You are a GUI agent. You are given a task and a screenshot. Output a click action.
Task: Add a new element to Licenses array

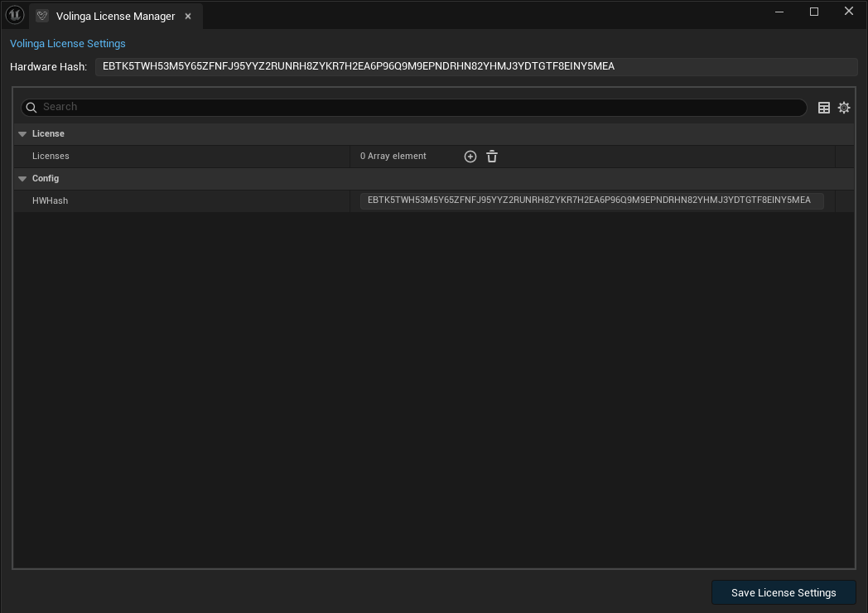(x=470, y=157)
